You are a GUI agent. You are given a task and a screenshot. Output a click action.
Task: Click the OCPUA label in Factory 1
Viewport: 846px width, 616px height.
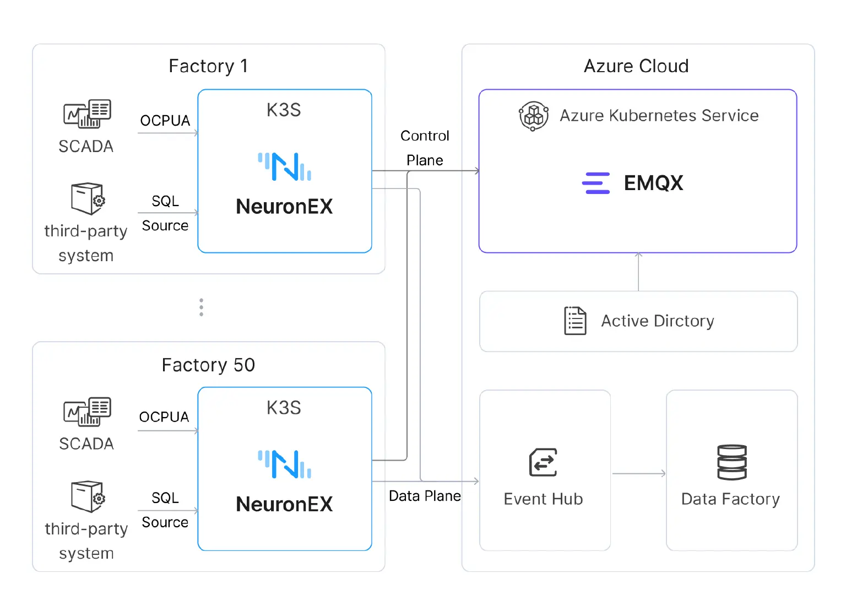click(165, 121)
